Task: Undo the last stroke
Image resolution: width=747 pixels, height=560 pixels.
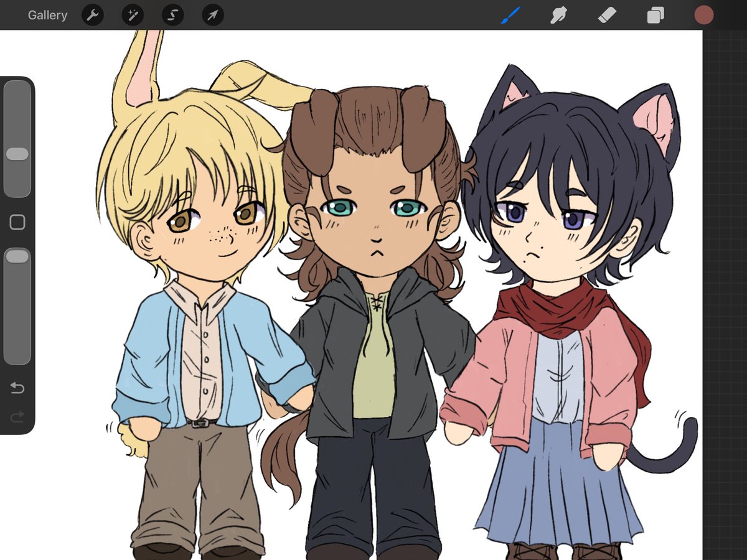Action: click(x=17, y=388)
